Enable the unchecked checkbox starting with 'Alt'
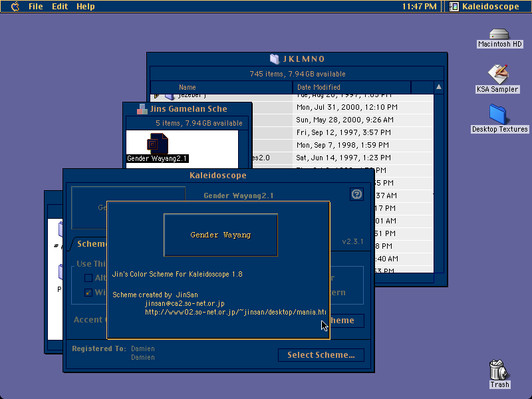The height and width of the screenshot is (399, 532). [88, 278]
